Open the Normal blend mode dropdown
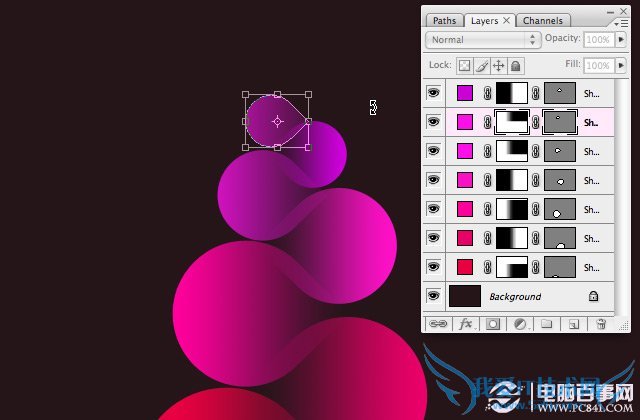640x420 pixels. click(483, 40)
